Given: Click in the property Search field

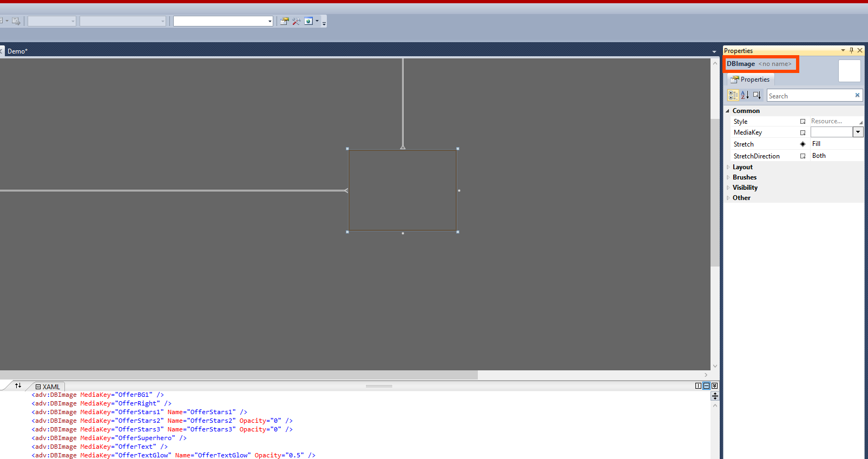Looking at the screenshot, I should [x=809, y=96].
